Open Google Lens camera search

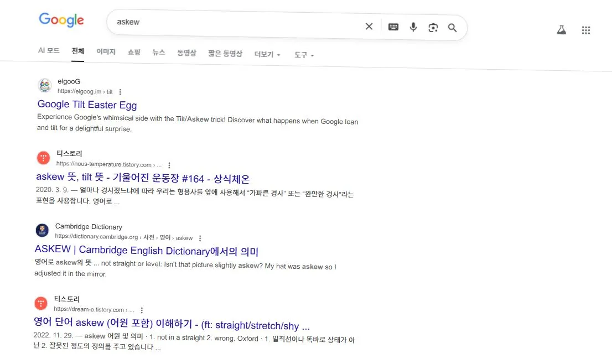tap(433, 26)
